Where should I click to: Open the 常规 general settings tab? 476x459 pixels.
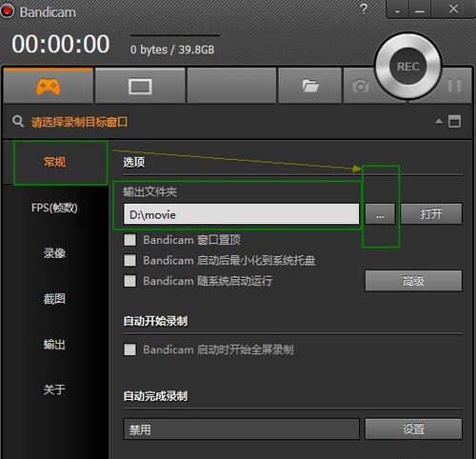(x=55, y=162)
